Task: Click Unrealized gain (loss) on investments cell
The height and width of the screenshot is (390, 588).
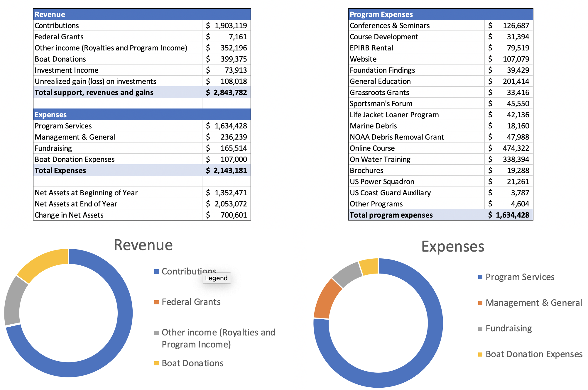Action: 118,81
